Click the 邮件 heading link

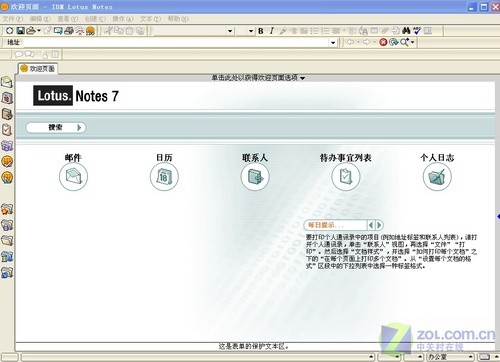[x=73, y=157]
